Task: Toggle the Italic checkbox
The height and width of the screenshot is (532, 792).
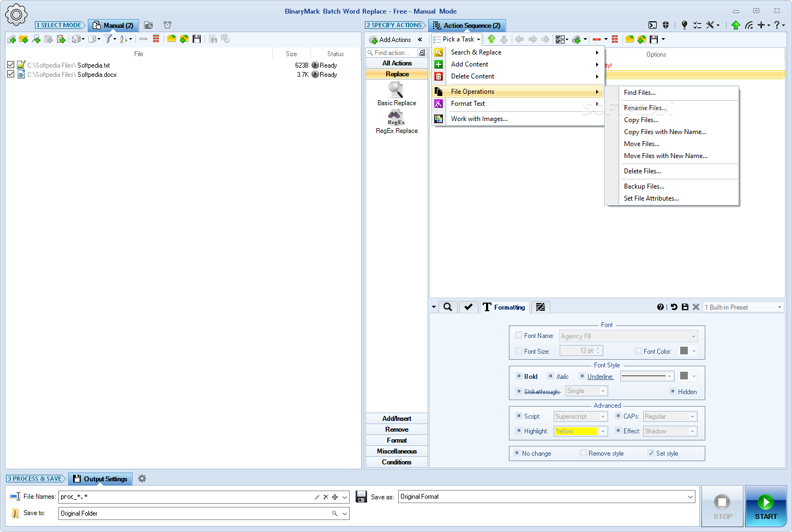Action: pos(550,376)
